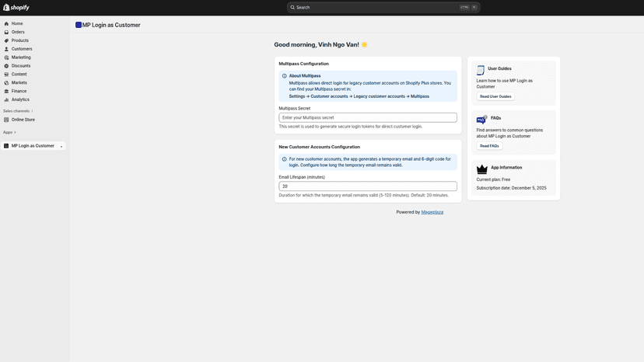Focus the Multipass Secret input field

click(368, 118)
